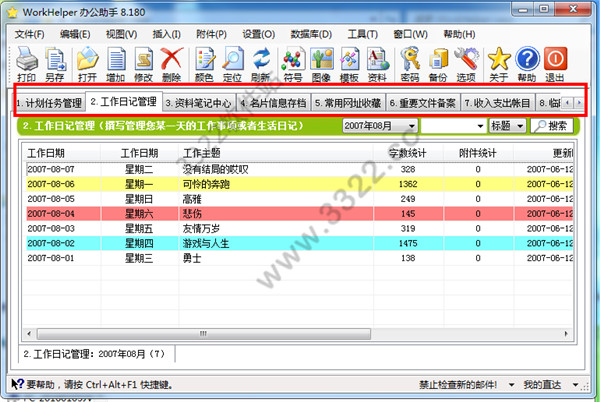The height and width of the screenshot is (402, 600).
Task: Click the bottom tab 2. 工作日记管理: 2007年08月 (7)
Action: point(96,354)
